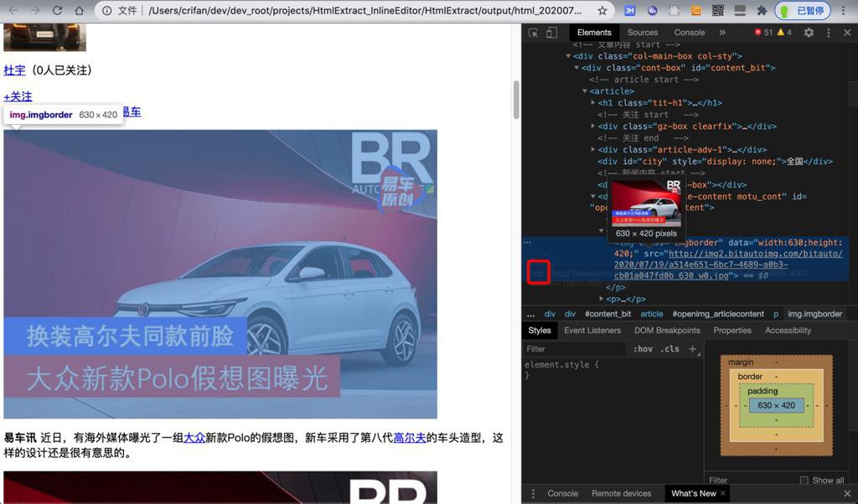Open the 大众 link in article
The image size is (858, 504).
click(x=194, y=438)
